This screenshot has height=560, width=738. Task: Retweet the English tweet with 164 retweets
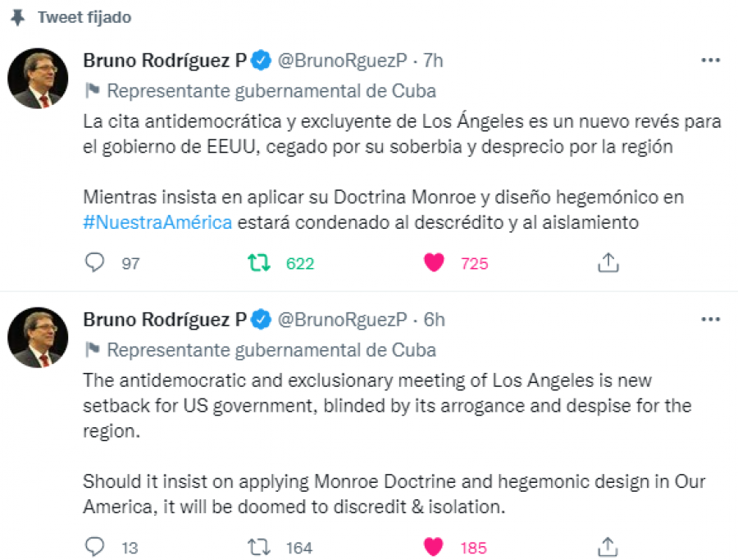(257, 546)
